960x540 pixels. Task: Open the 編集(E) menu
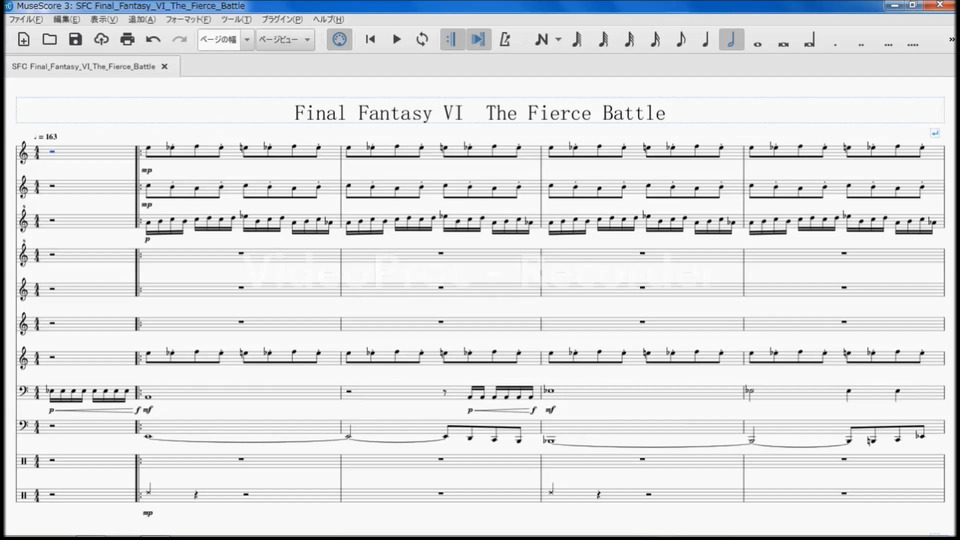click(x=66, y=19)
